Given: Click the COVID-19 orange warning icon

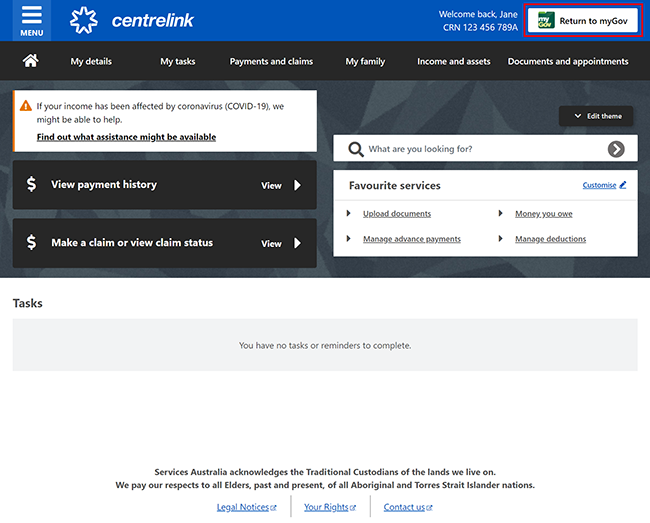Looking at the screenshot, I should (24, 105).
